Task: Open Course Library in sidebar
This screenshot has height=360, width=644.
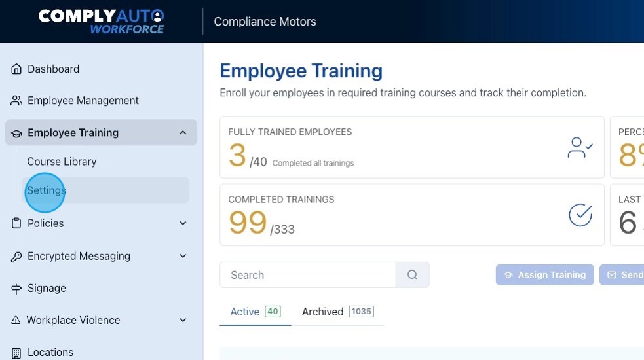Action: [x=62, y=162]
